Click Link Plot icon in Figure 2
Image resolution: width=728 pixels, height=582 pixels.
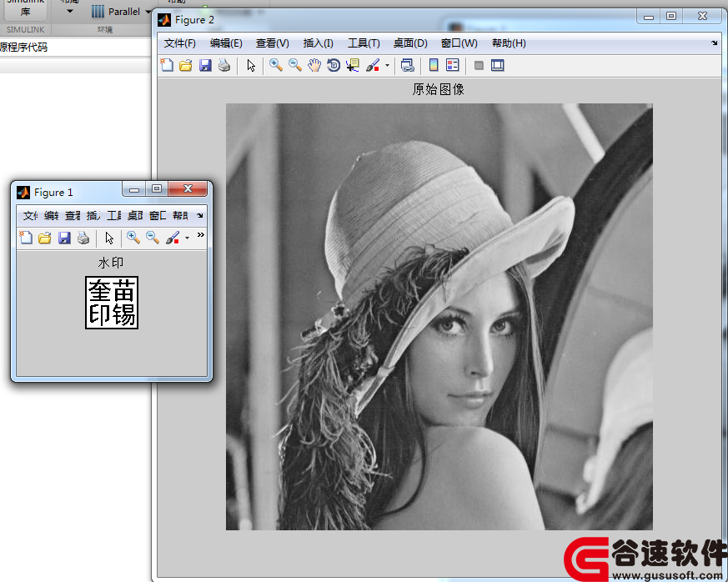point(407,65)
